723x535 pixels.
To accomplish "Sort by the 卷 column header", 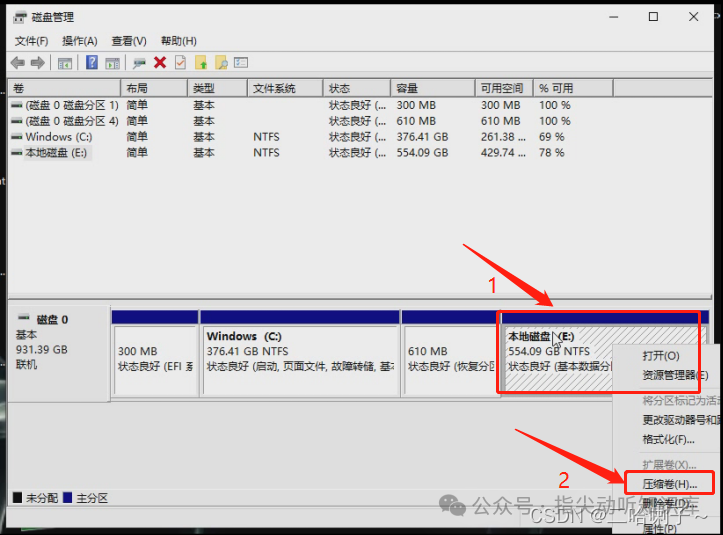I will click(64, 88).
